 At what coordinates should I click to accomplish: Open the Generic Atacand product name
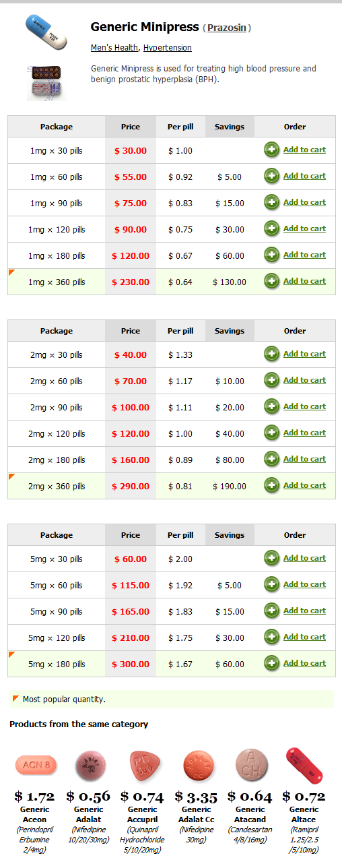coord(250,814)
